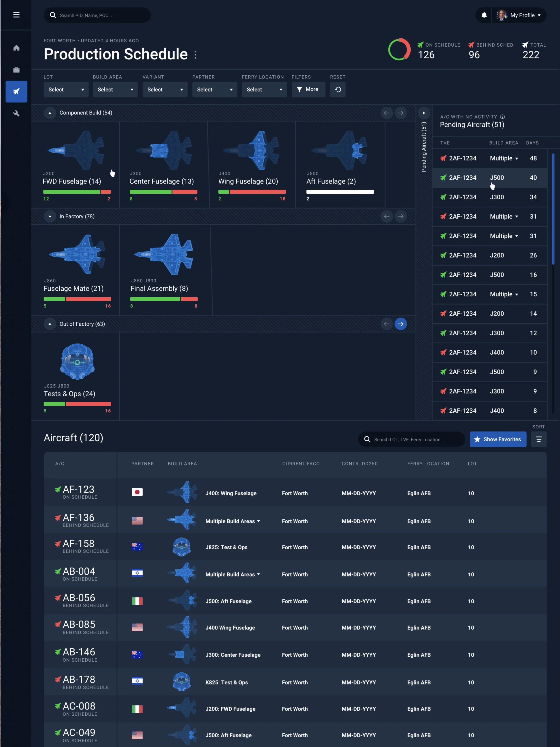Open the Production Schedule three-dot menu
Image resolution: width=560 pixels, height=747 pixels.
coord(196,55)
